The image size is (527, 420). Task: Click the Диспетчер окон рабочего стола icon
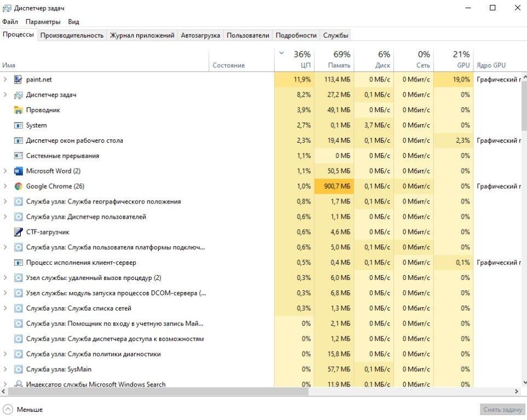pyautogui.click(x=18, y=141)
